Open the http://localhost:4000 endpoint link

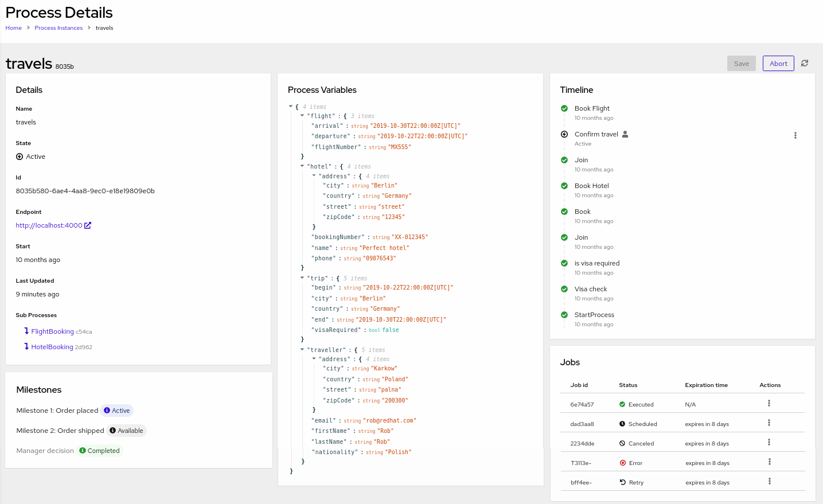coord(49,225)
